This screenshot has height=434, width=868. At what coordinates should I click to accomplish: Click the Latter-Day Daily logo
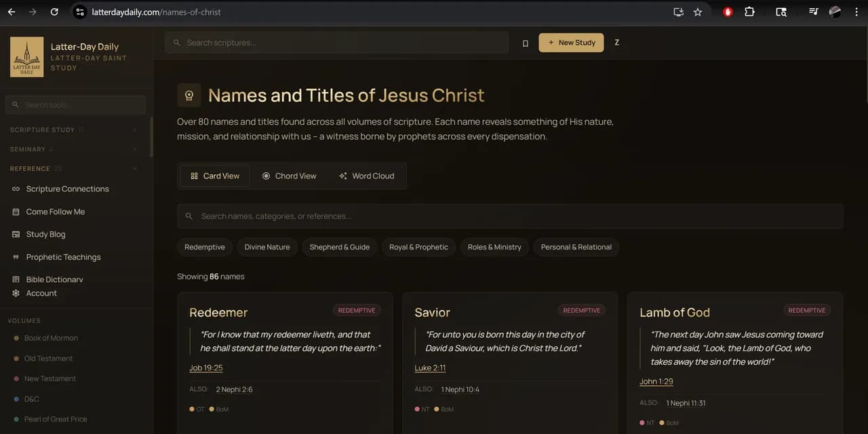coord(27,57)
